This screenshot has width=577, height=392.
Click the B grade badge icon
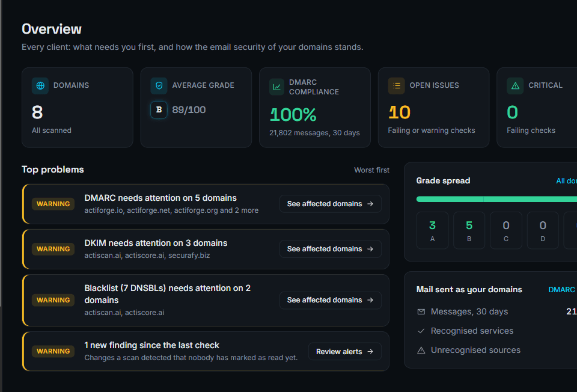tap(159, 109)
